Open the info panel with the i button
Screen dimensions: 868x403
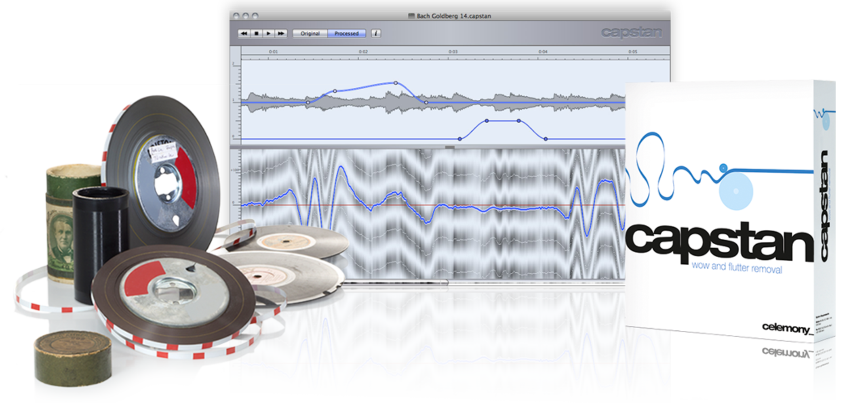376,34
